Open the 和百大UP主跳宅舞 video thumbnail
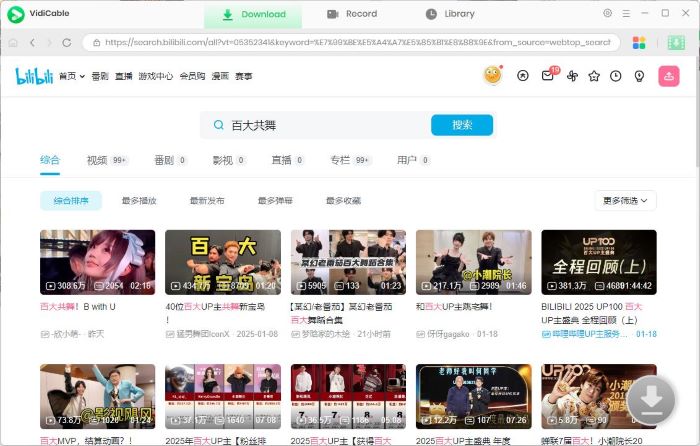Screen dimensions: 700x446 [474, 263]
